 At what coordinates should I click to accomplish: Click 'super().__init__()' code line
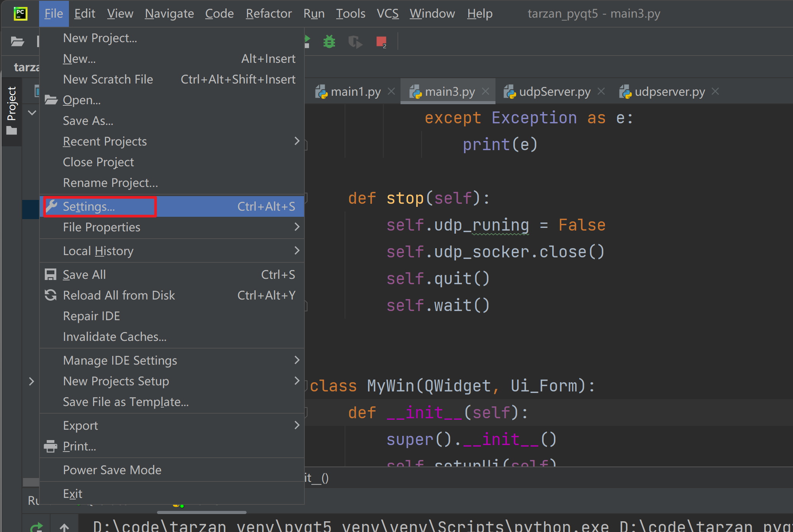pos(471,440)
